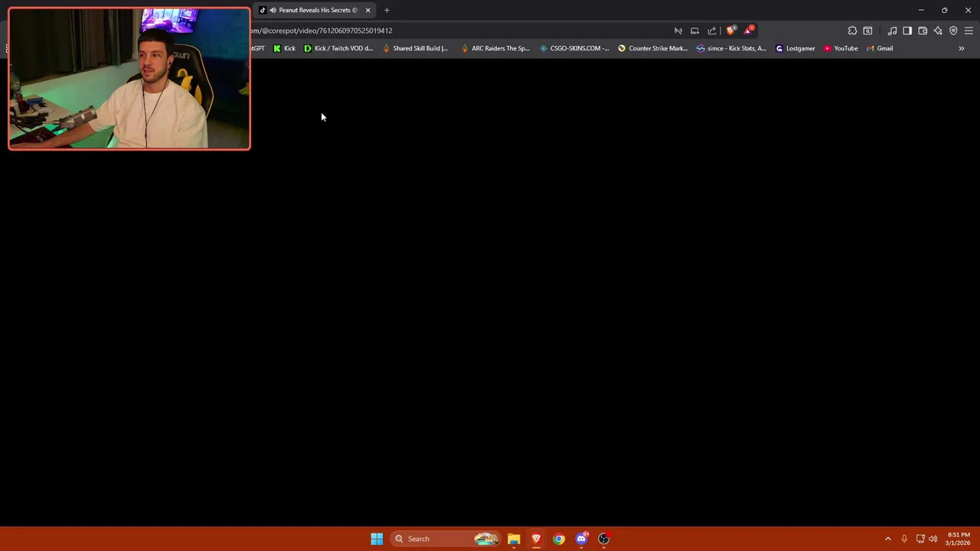
Task: Click the microphone tray icon
Action: [904, 539]
